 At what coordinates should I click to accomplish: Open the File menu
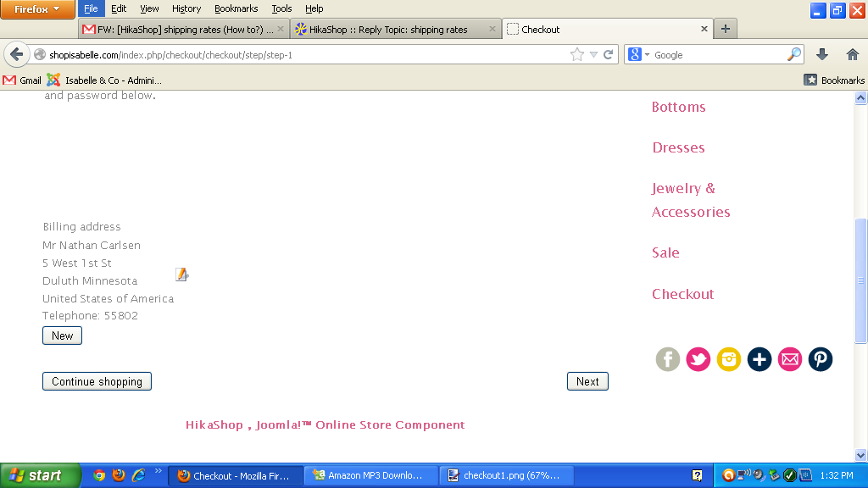coord(91,8)
